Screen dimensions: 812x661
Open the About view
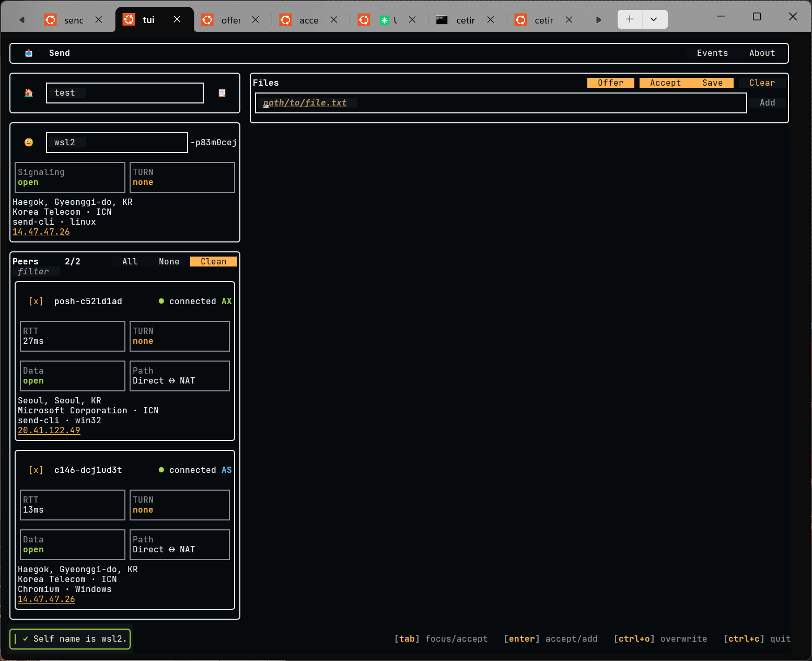click(762, 53)
